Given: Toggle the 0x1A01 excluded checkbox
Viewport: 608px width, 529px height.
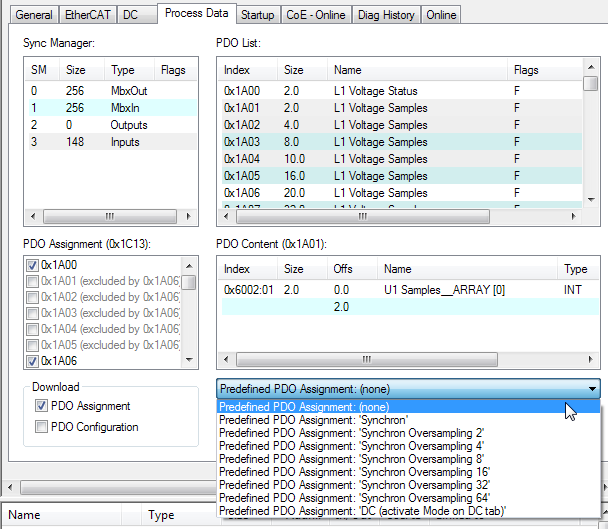Looking at the screenshot, I should click(32, 281).
